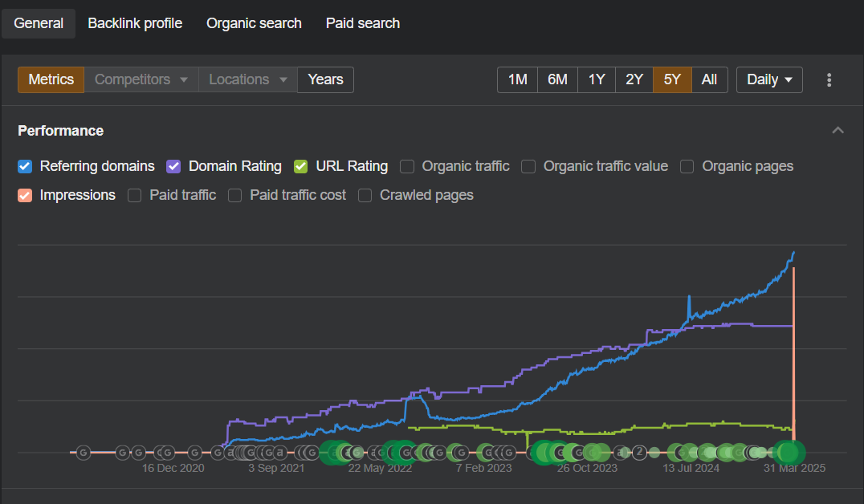Viewport: 864px width, 504px height.
Task: Click the leftmost Google update G marker
Action: click(84, 453)
